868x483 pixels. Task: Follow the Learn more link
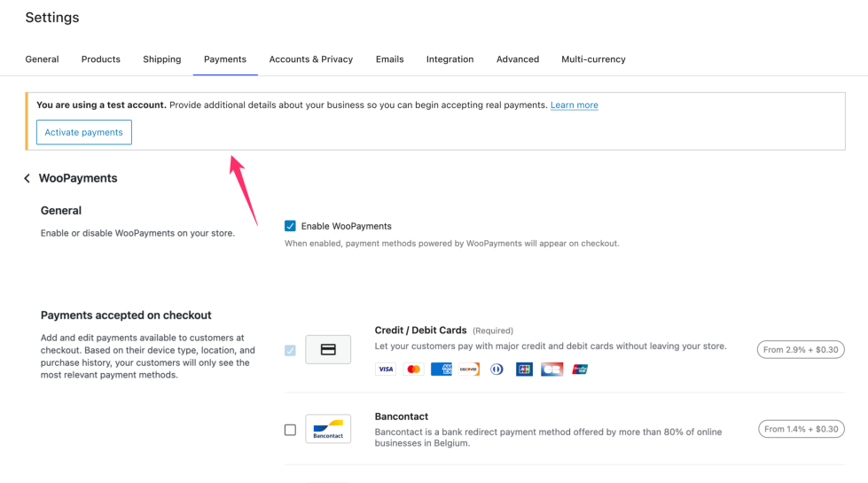pyautogui.click(x=574, y=105)
